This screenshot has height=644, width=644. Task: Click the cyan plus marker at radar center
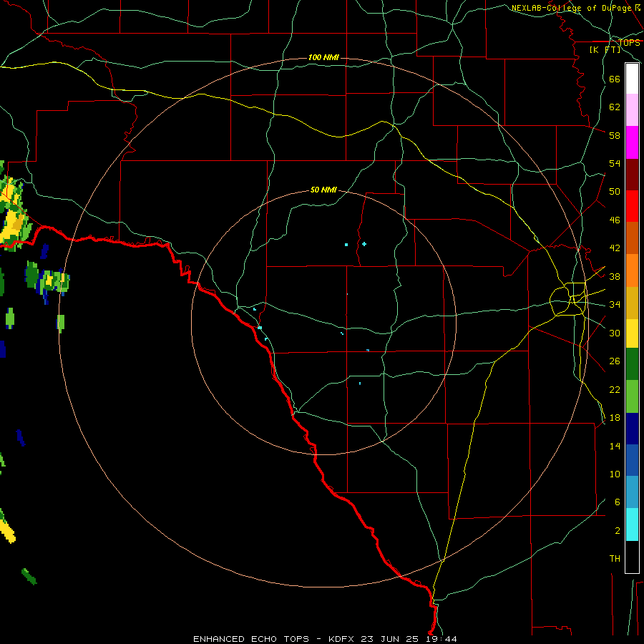pyautogui.click(x=364, y=244)
